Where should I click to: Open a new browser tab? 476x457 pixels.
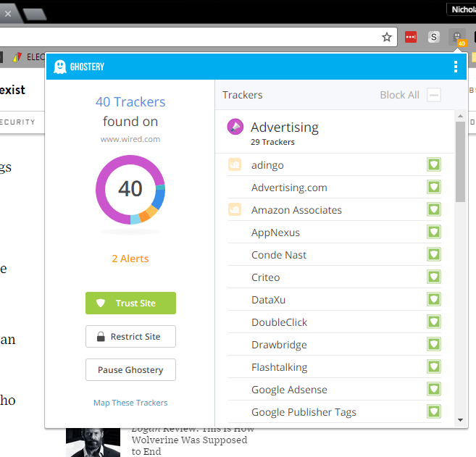coord(34,14)
